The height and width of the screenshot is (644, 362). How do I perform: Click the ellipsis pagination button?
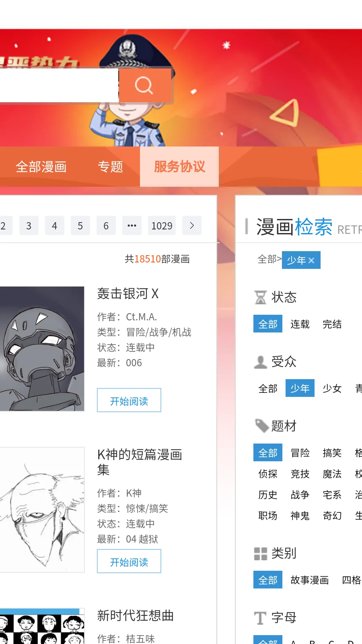coord(132,225)
